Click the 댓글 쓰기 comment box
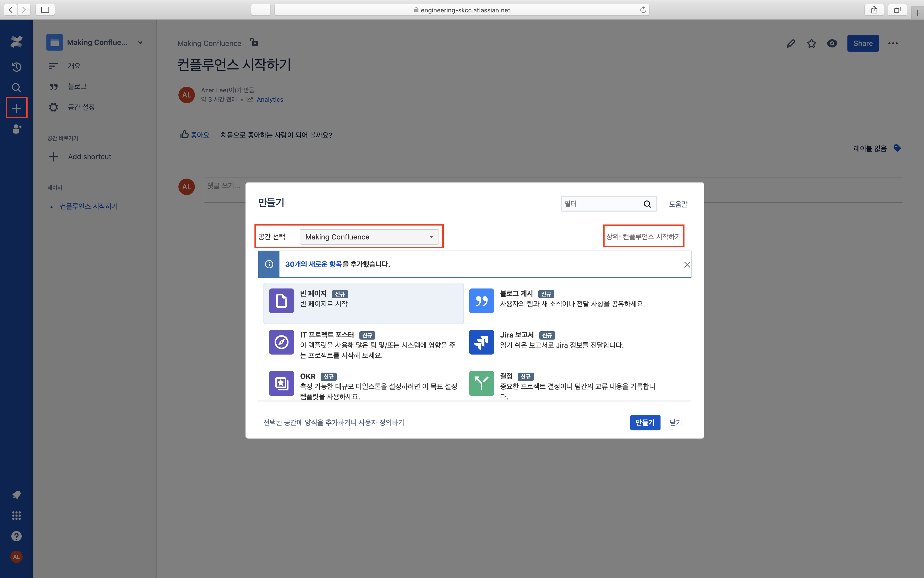Image resolution: width=924 pixels, height=578 pixels. coord(553,190)
